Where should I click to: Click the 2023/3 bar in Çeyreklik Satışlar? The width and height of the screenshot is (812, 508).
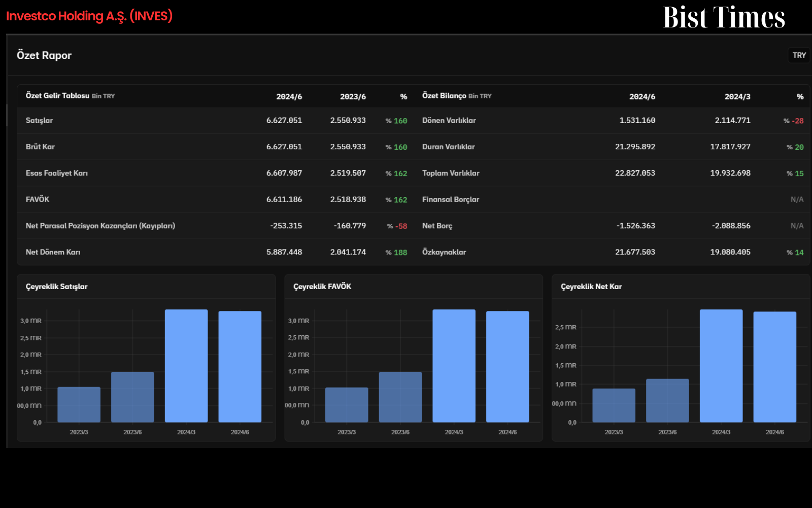tap(79, 404)
